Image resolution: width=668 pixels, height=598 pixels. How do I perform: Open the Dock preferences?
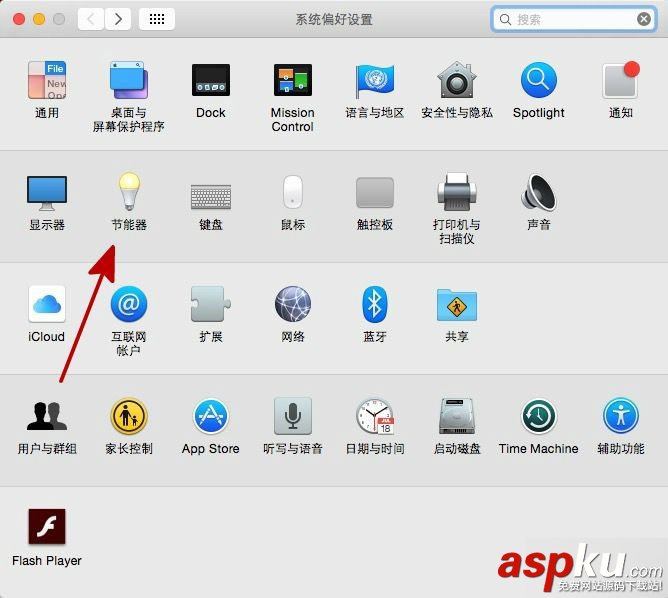click(x=210, y=80)
